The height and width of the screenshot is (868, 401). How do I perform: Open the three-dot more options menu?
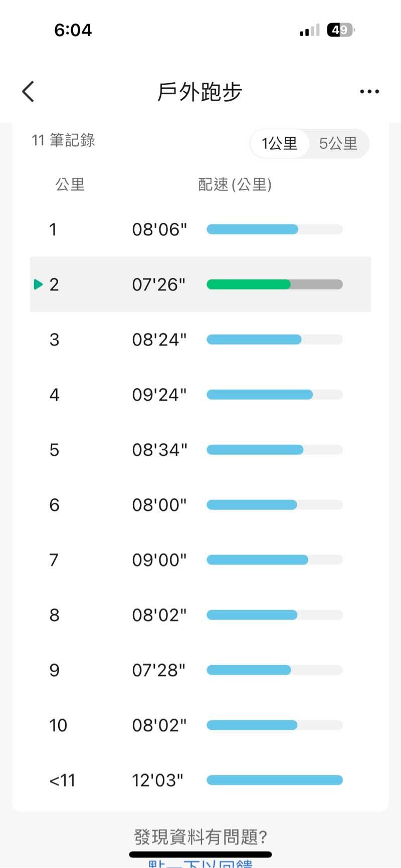[369, 92]
